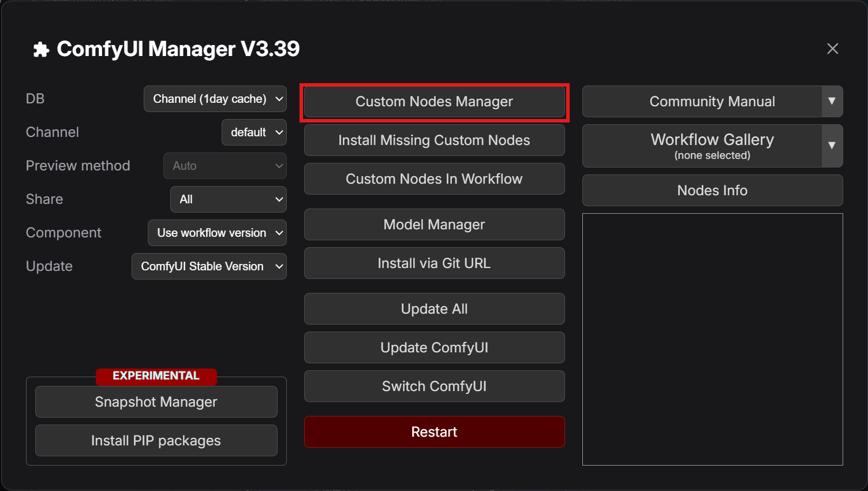Open the Preview method dropdown

[225, 166]
